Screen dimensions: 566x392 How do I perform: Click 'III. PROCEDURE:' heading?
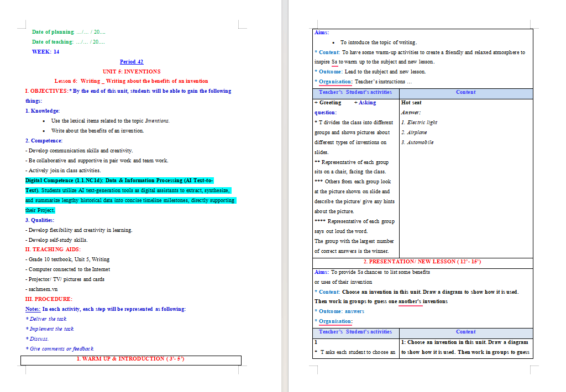[49, 299]
